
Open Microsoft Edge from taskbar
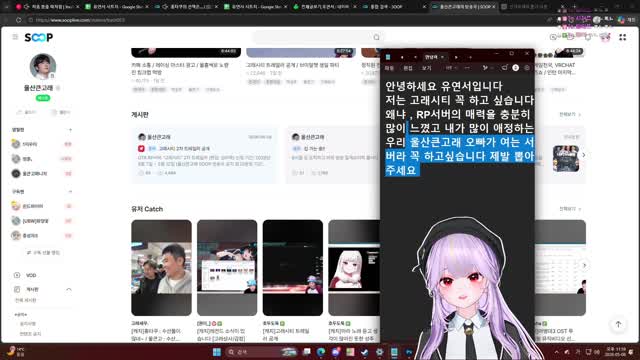tap(321, 352)
